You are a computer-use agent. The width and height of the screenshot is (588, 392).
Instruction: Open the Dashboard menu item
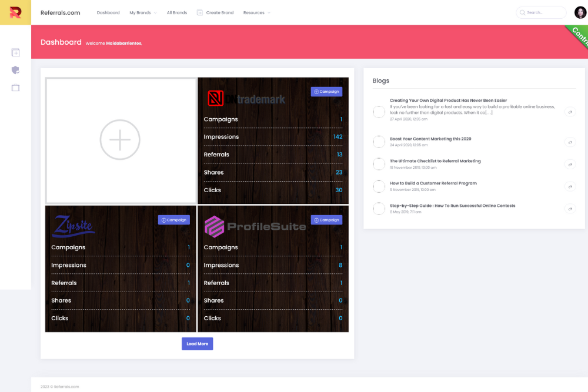[x=108, y=12]
